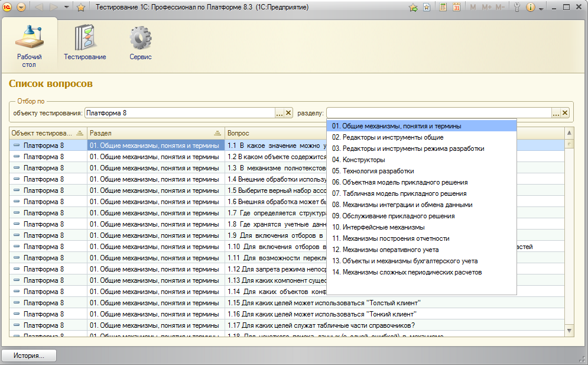Click the info help icon in title bar

530,8
